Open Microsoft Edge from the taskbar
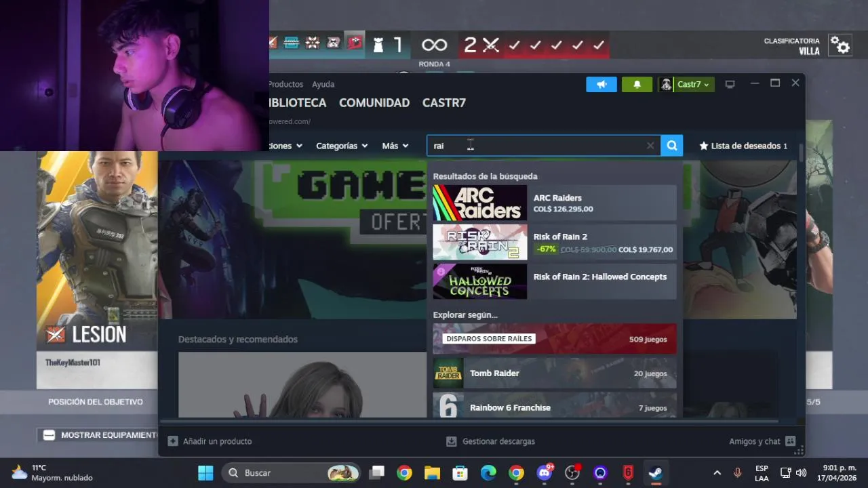868x488 pixels. coord(488,472)
